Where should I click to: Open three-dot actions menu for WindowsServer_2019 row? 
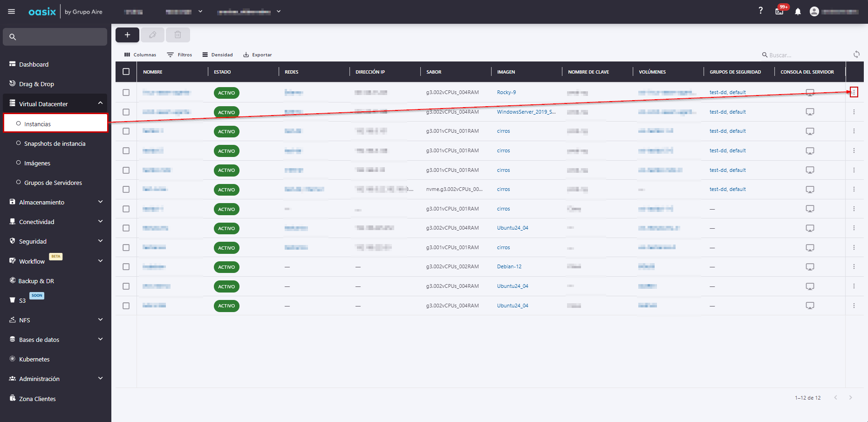pyautogui.click(x=854, y=112)
